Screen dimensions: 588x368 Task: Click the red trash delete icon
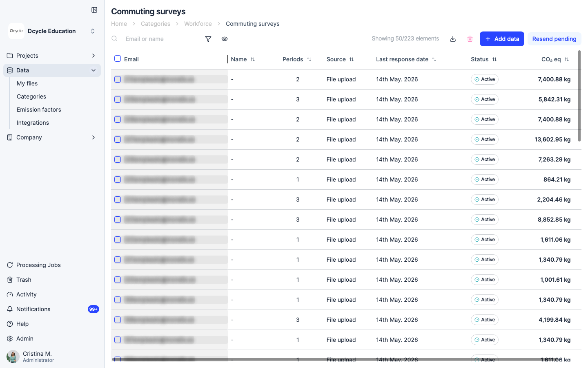(x=470, y=39)
